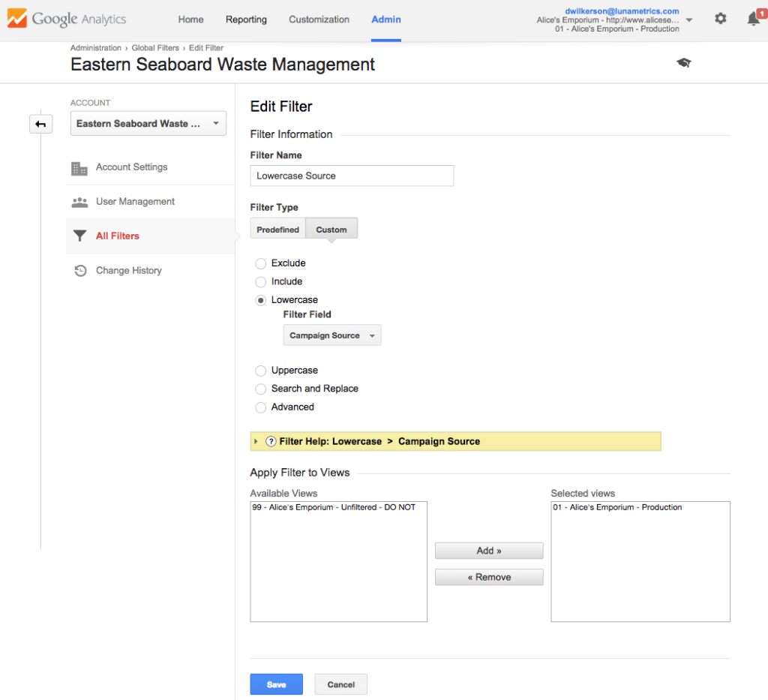Select the Uppercase radio option
The image size is (768, 700).
coord(260,371)
